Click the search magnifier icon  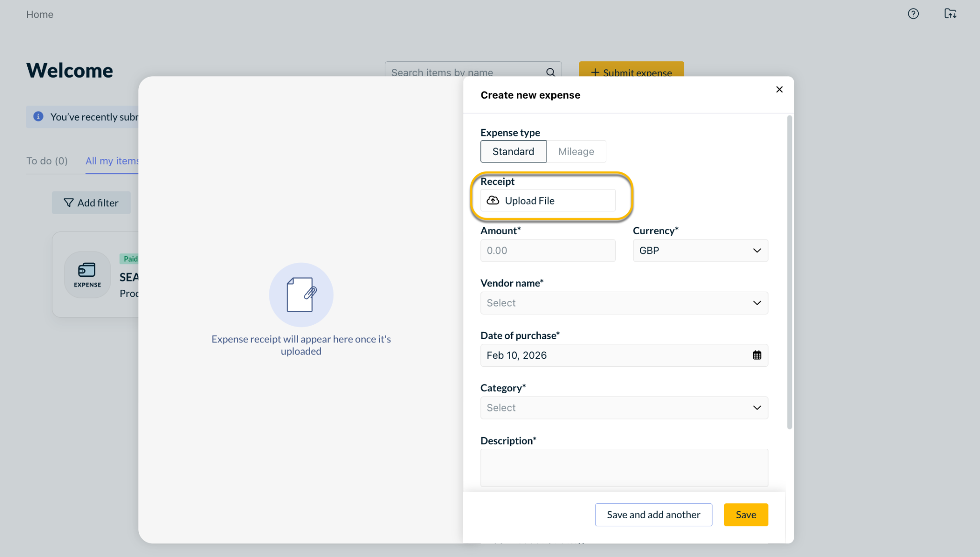click(550, 72)
